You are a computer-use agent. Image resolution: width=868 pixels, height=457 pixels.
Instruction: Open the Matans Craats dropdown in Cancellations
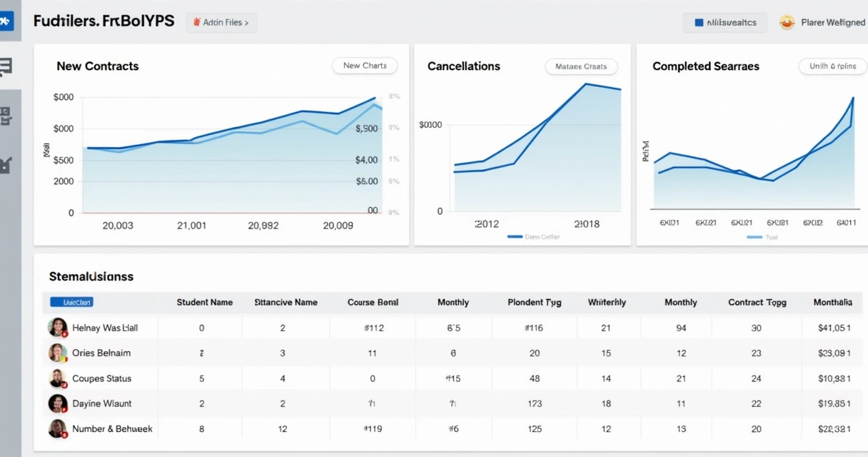click(x=580, y=66)
